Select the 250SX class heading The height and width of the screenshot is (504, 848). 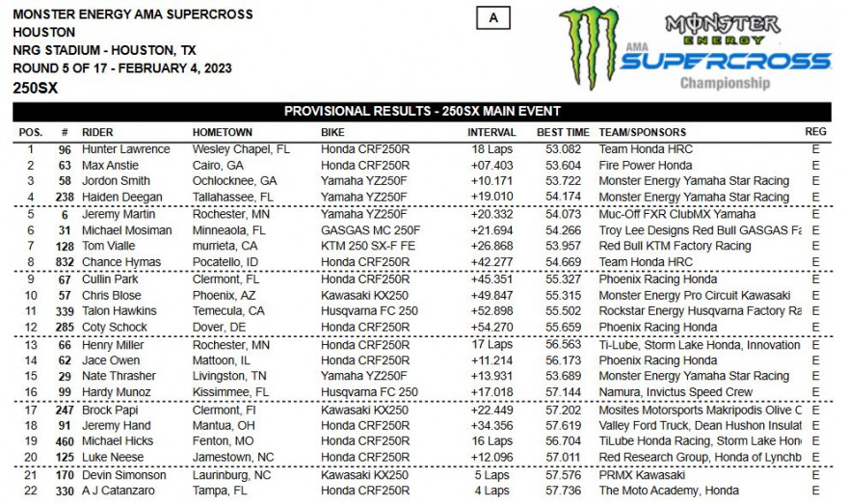35,88
